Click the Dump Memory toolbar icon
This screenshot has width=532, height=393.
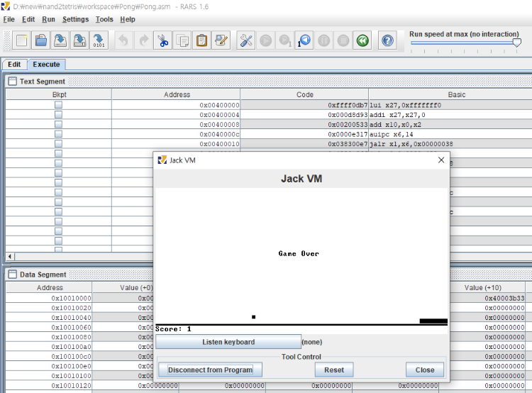pos(99,40)
